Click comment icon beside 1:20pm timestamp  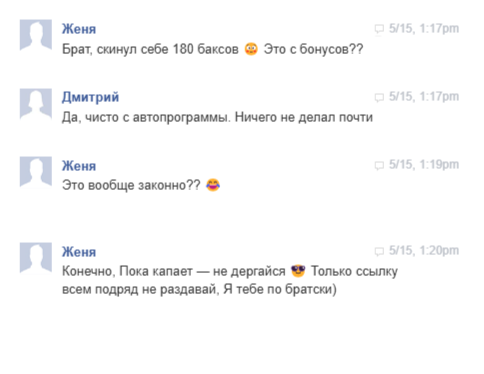pos(379,251)
